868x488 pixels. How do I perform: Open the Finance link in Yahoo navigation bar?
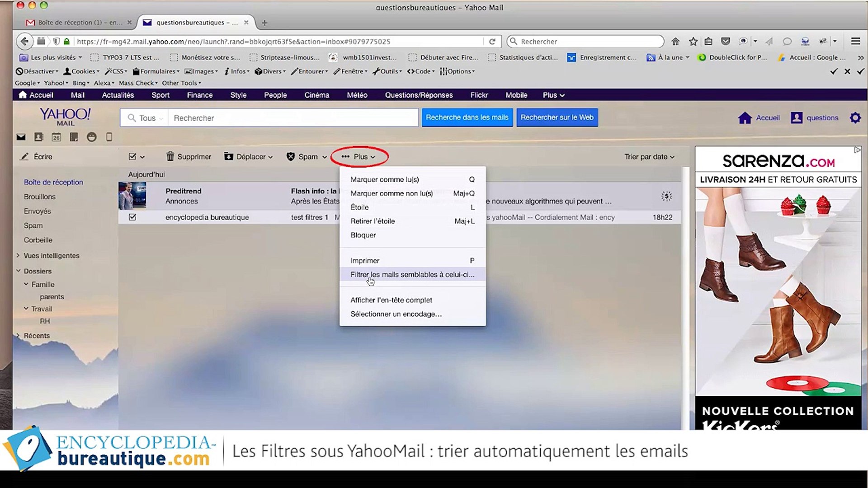click(x=200, y=95)
